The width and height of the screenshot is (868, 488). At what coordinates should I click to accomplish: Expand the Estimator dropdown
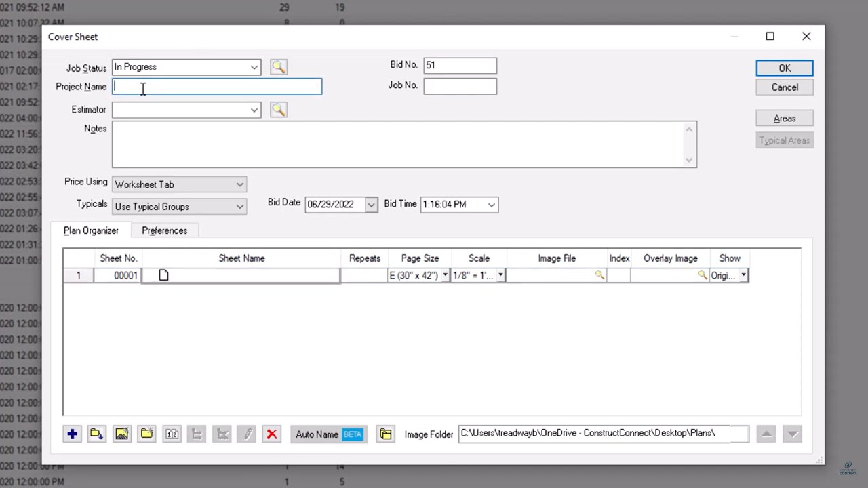pos(254,110)
